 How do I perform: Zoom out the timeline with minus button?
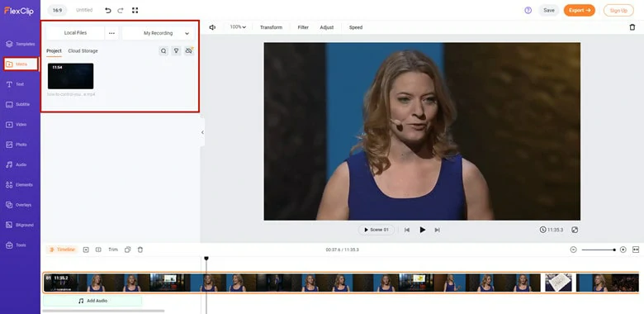click(574, 250)
